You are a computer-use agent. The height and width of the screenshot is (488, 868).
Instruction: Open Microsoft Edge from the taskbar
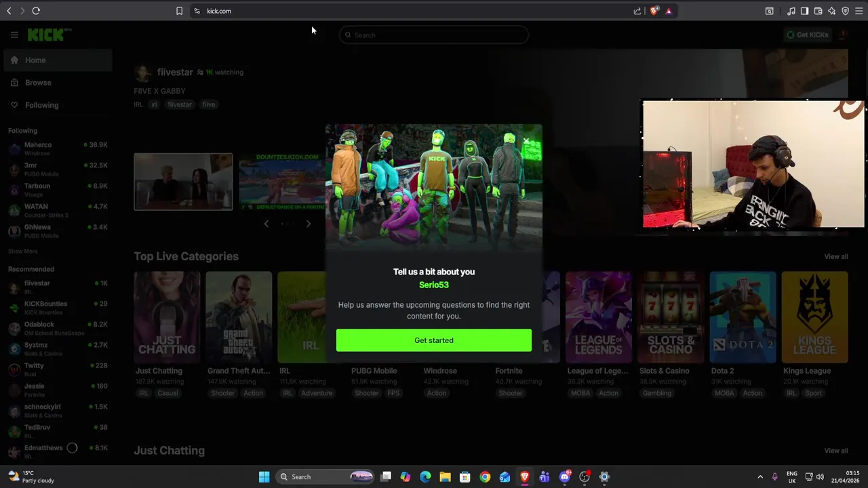[x=425, y=477]
